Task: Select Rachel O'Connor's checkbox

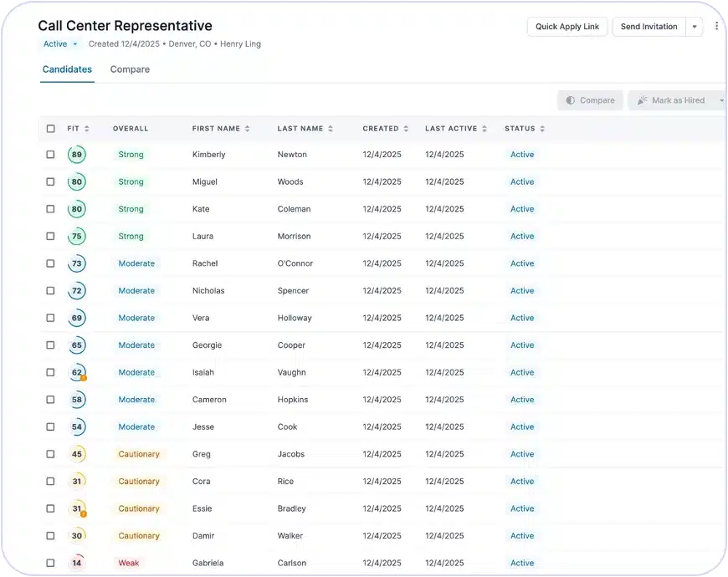Action: (50, 263)
